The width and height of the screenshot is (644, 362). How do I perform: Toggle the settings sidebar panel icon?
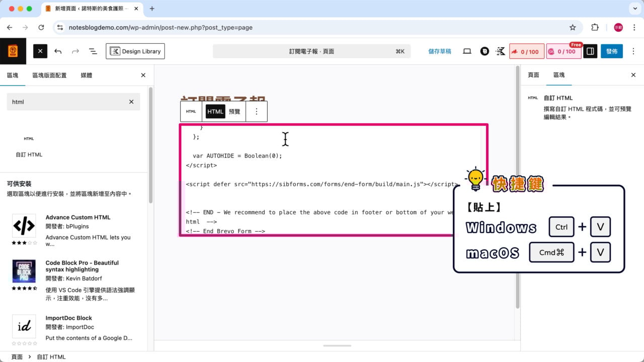[590, 51]
